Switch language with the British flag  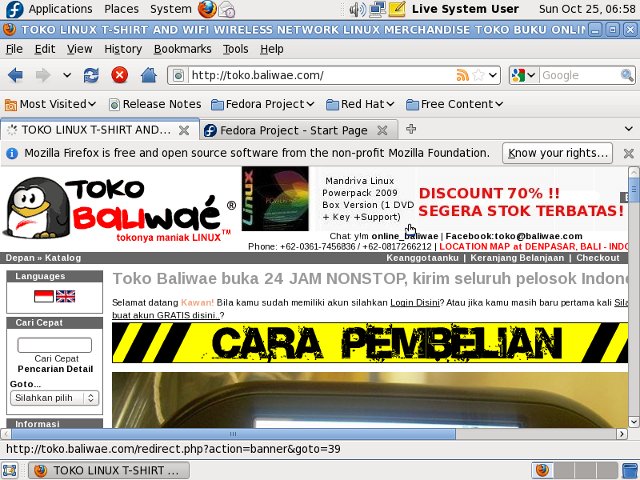tap(65, 296)
